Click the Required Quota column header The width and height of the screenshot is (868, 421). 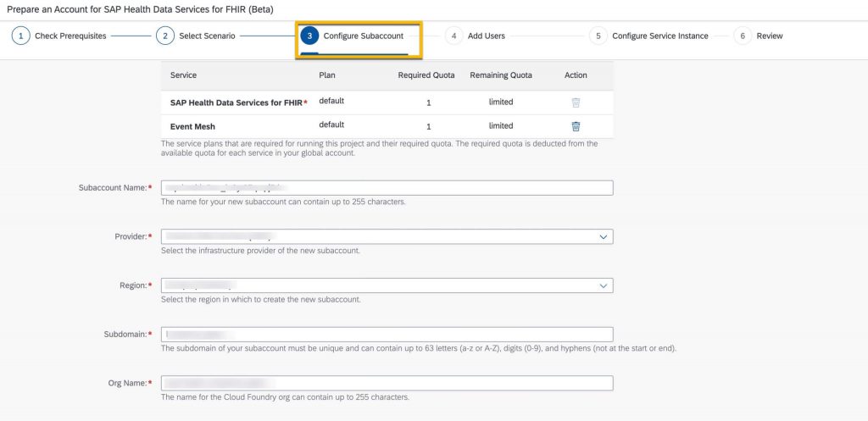point(426,75)
